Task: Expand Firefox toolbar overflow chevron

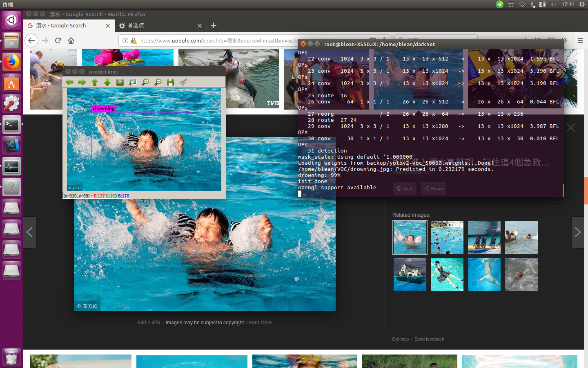Action: coord(565,40)
